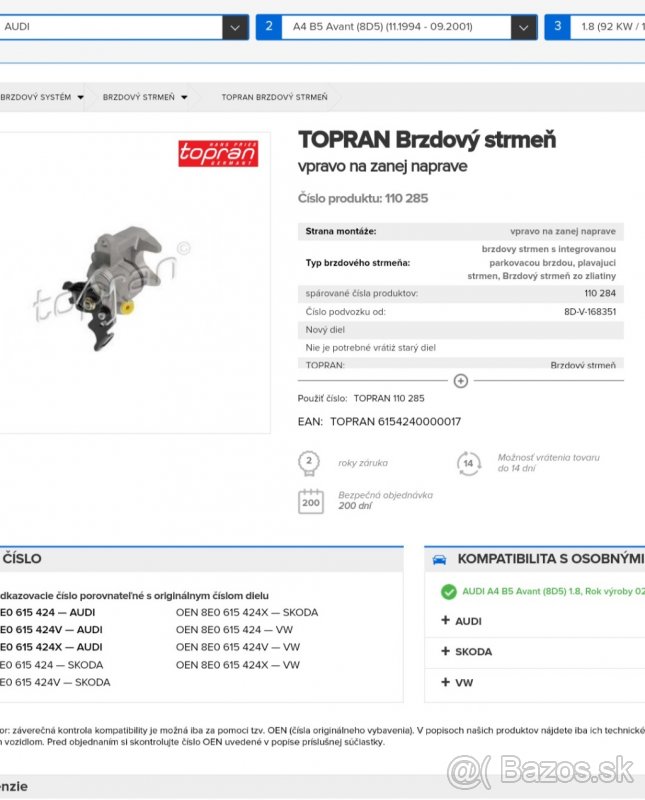The image size is (645, 800).
Task: Expand Brzdový strmeň breadcrumb dropdown
Action: coord(184,97)
